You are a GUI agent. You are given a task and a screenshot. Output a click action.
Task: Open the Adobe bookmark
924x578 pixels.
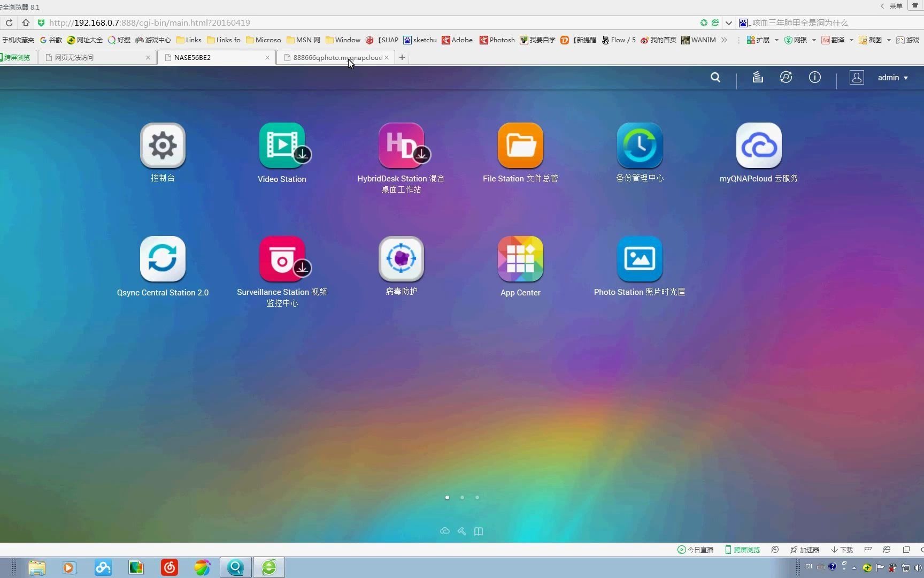(457, 40)
